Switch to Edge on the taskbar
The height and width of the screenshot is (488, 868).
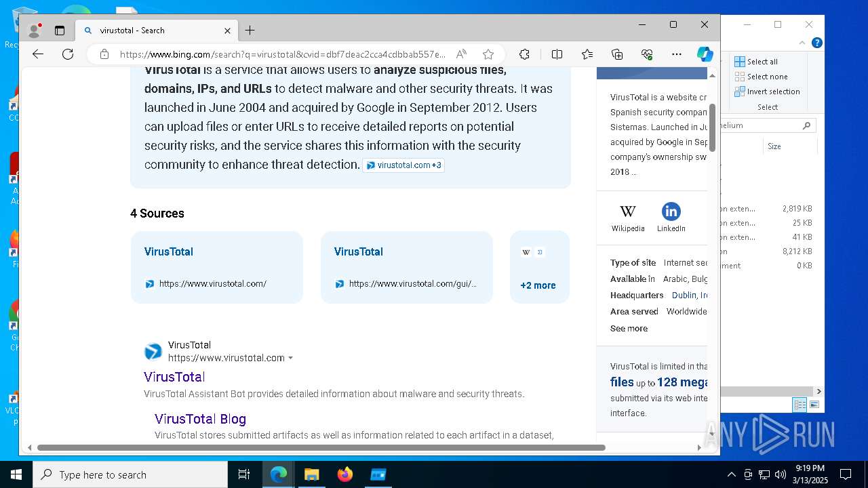[279, 474]
